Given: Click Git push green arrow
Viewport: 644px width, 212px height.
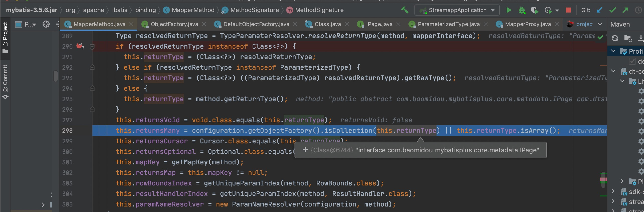Looking at the screenshot, I should (x=625, y=10).
